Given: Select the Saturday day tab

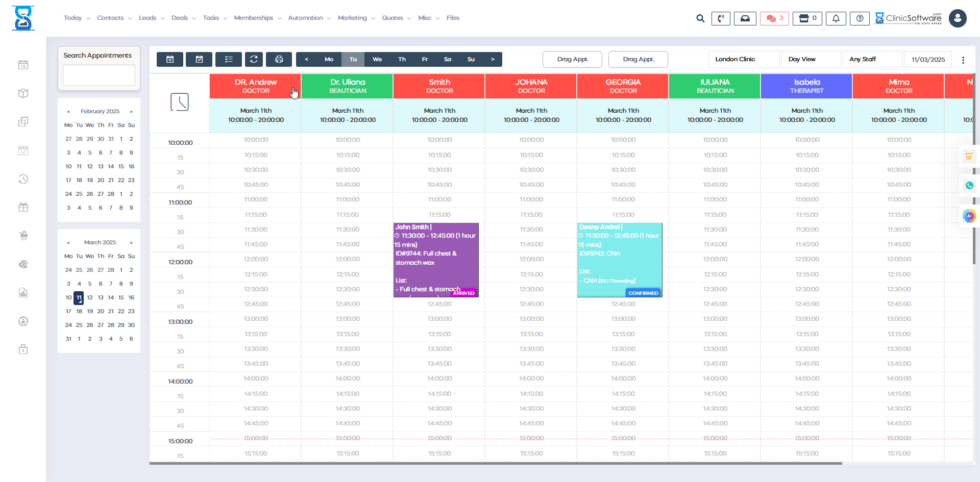Looking at the screenshot, I should (448, 59).
